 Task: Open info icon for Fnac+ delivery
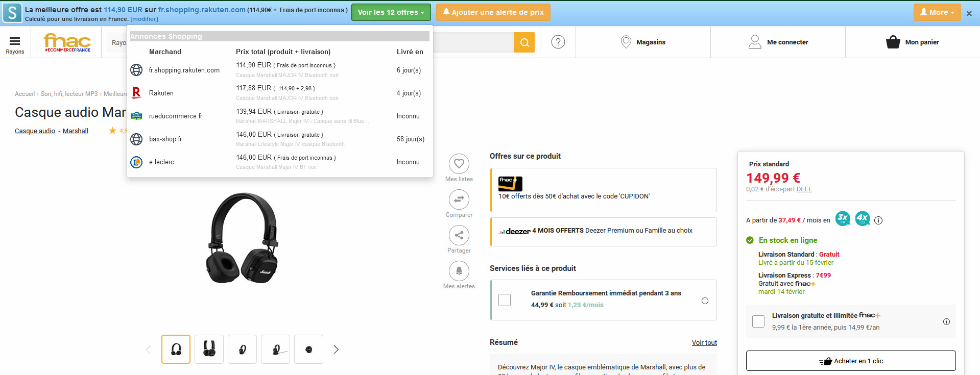click(x=946, y=321)
